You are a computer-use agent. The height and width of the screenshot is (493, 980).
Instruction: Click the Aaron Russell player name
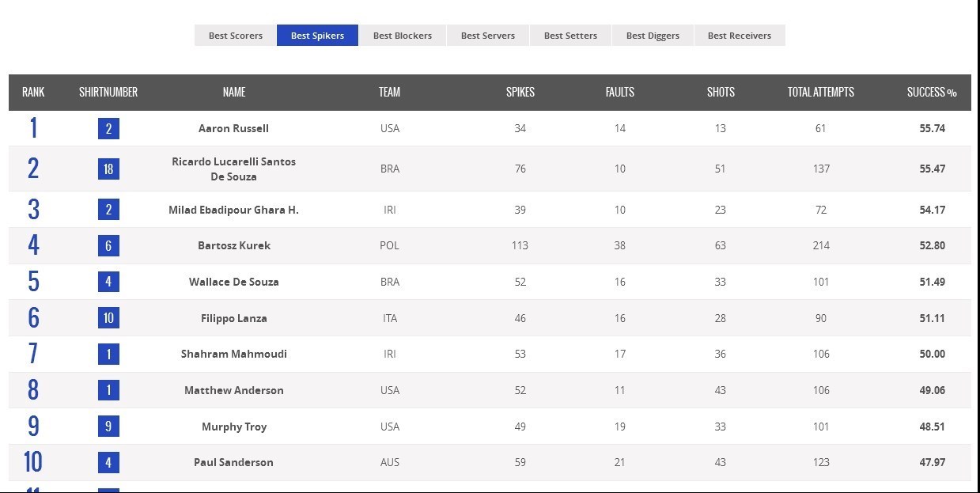(233, 128)
